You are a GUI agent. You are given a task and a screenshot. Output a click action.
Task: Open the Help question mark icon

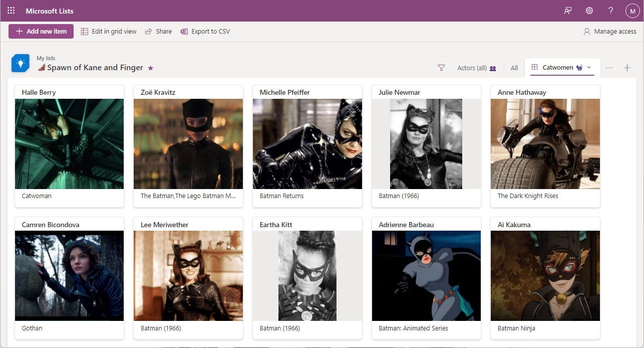coord(611,11)
